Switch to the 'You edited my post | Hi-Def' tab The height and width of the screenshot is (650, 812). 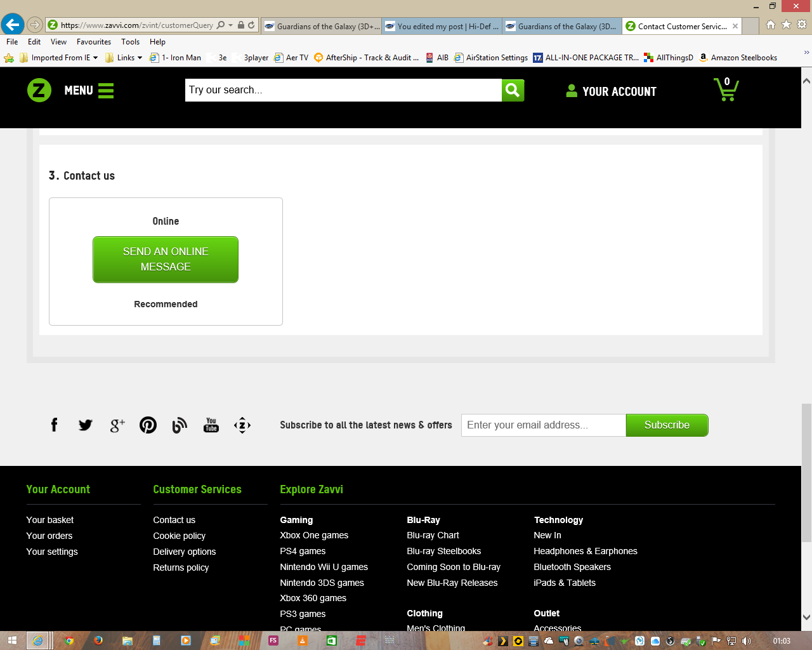[x=442, y=26]
